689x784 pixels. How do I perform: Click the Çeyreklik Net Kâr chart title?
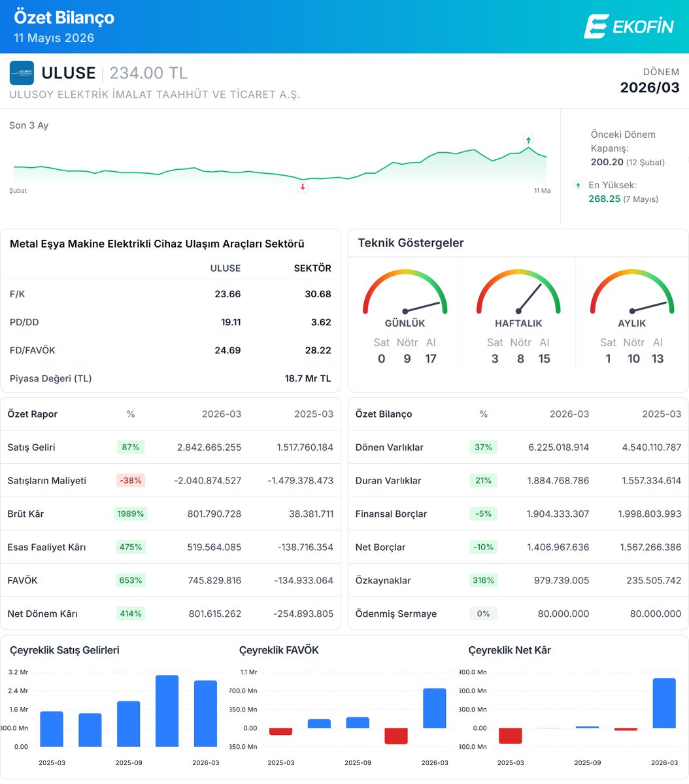510,650
